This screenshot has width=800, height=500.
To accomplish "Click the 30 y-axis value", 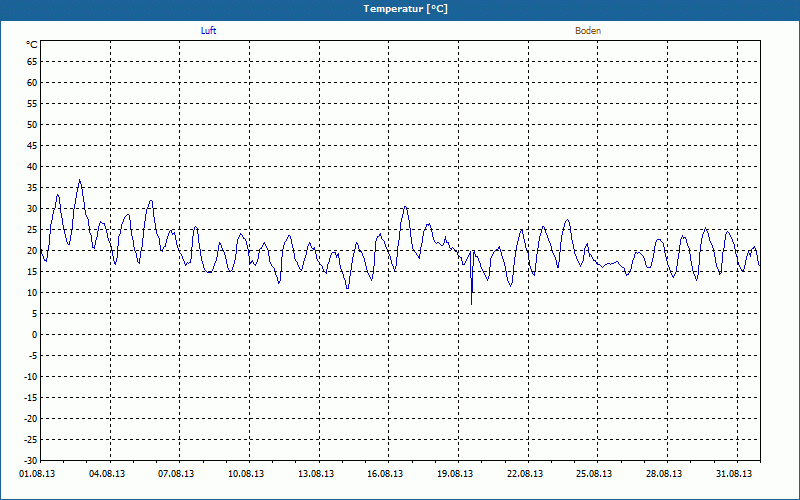I will [x=32, y=209].
